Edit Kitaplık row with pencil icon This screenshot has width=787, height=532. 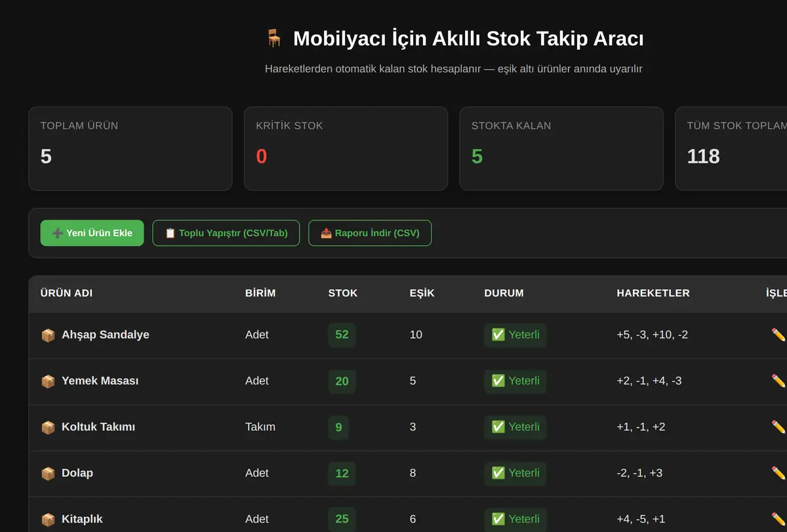tap(778, 518)
